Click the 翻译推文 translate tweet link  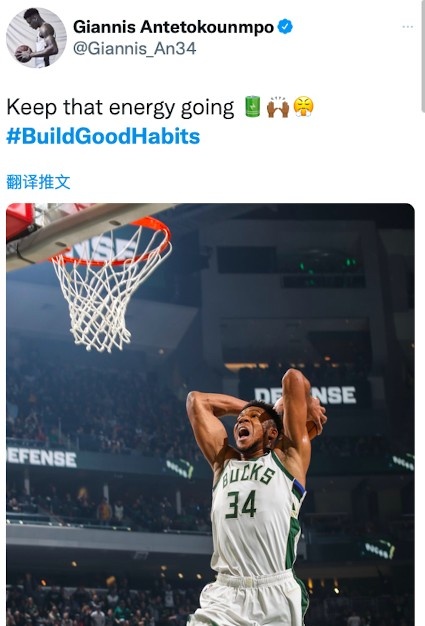(x=38, y=182)
